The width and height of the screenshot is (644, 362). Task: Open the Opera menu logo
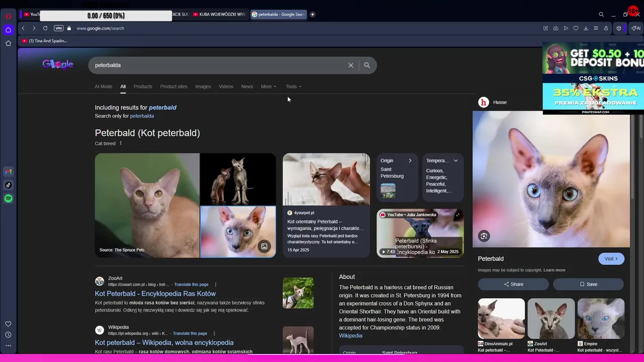(8, 16)
